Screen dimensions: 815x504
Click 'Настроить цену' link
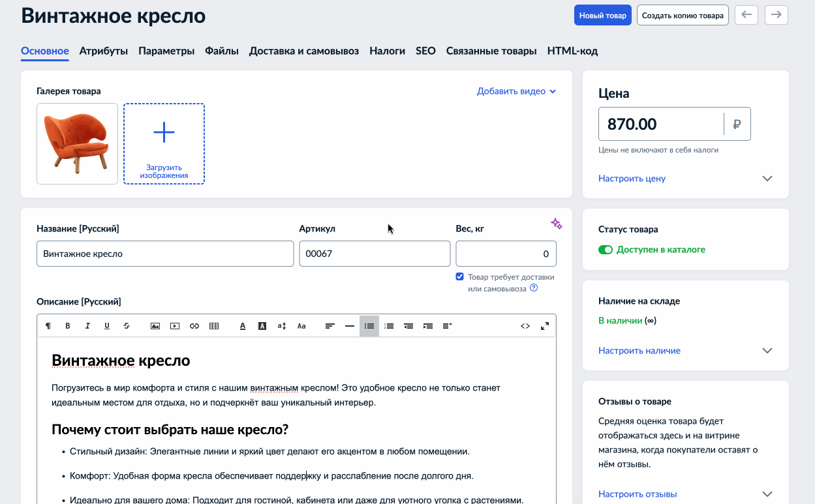click(632, 179)
